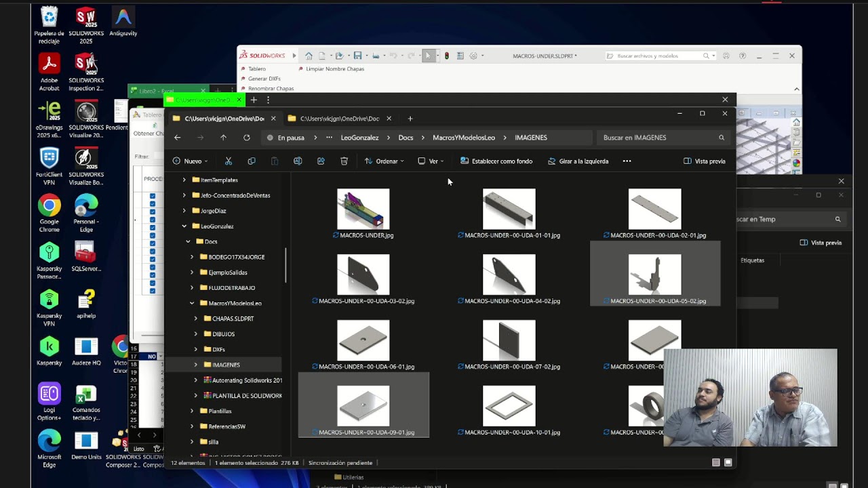Click Copy icon in Explorer toolbar
868x488 pixels.
252,161
